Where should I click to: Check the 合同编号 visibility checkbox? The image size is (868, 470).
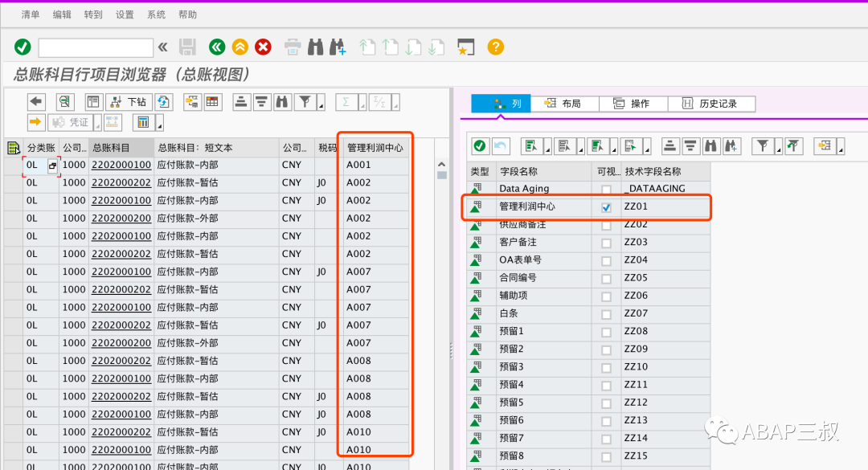606,279
